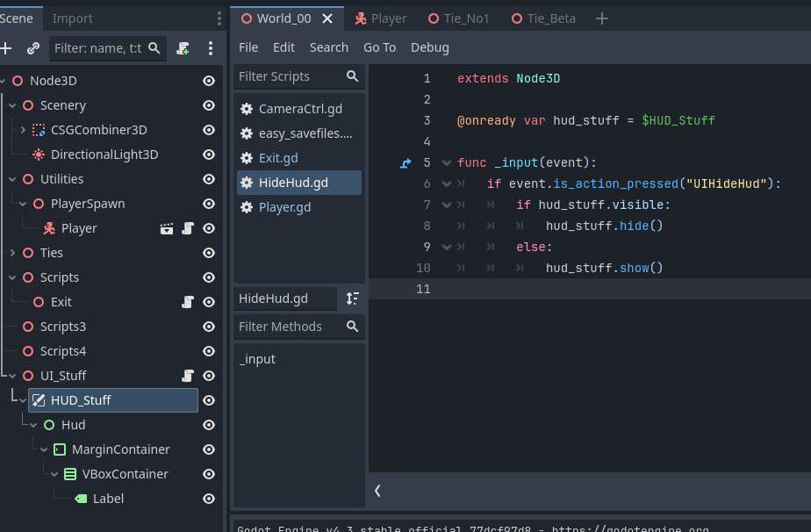The image size is (811, 532).
Task: Select the _input method in methods list
Action: click(257, 359)
